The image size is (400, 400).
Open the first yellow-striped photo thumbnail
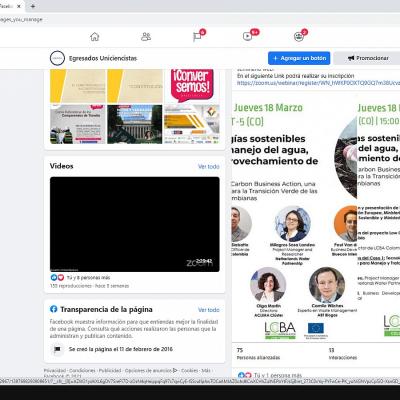coord(78,86)
